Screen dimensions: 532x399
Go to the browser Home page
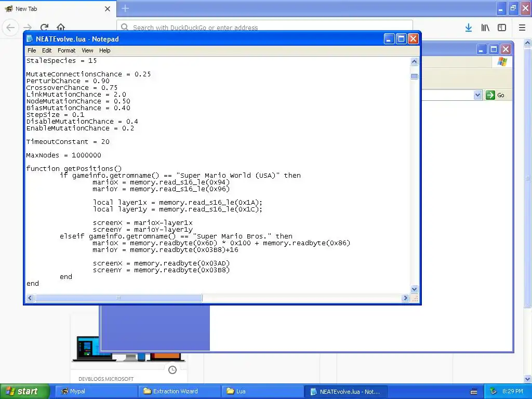pos(61,27)
